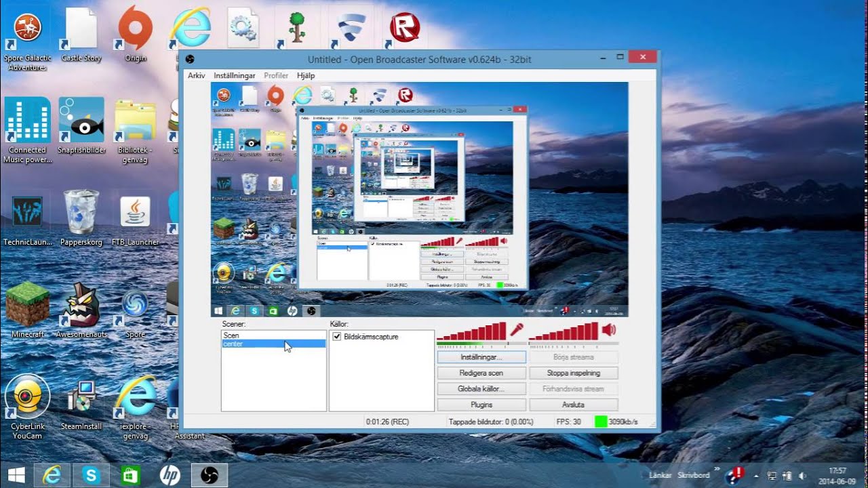Expand the taskbar toolbar overflow chevron
The image size is (868, 488).
(x=717, y=469)
